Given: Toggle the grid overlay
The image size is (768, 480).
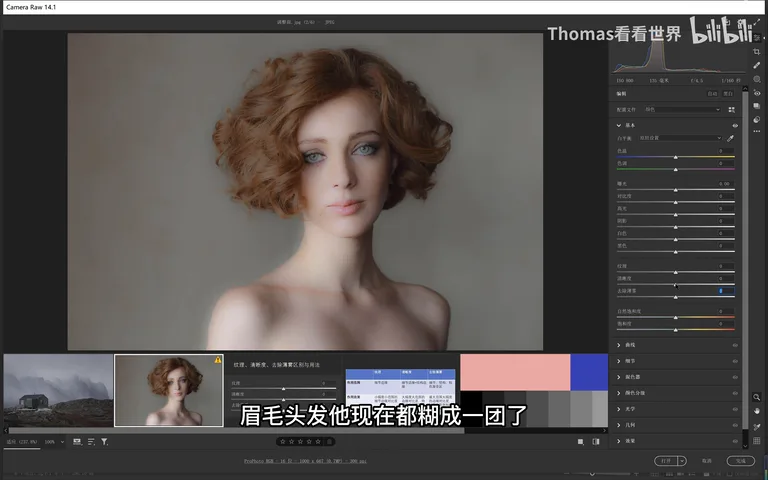Looking at the screenshot, I should [x=757, y=441].
